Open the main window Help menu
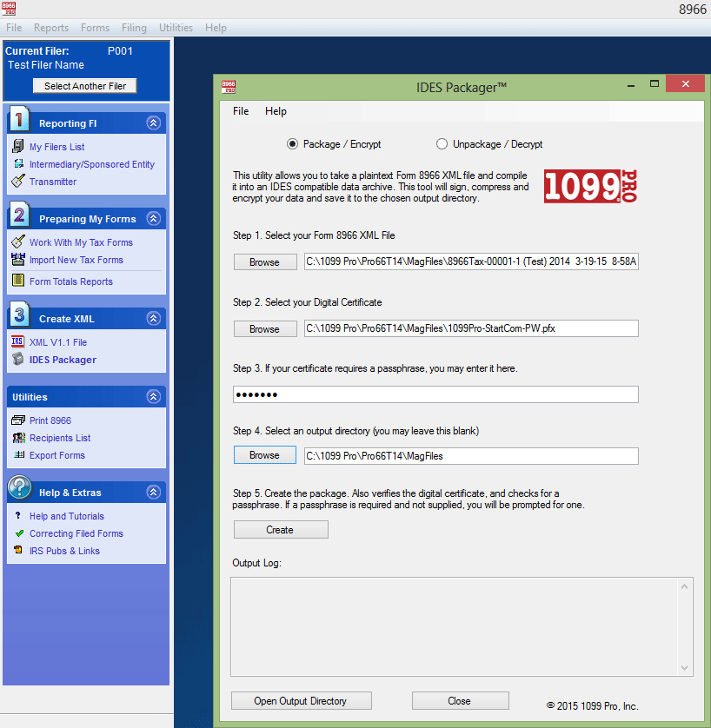 point(216,28)
